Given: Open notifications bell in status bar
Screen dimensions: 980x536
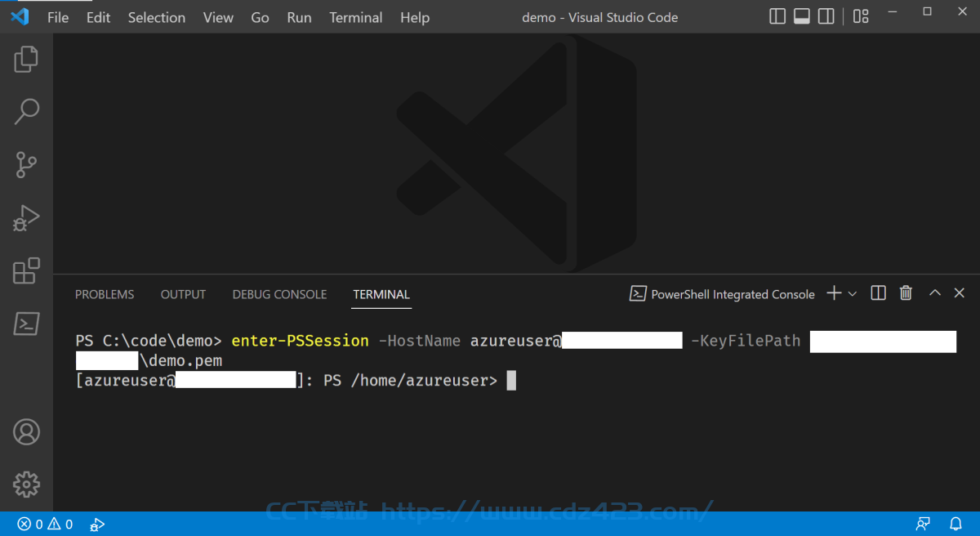Looking at the screenshot, I should click(955, 525).
